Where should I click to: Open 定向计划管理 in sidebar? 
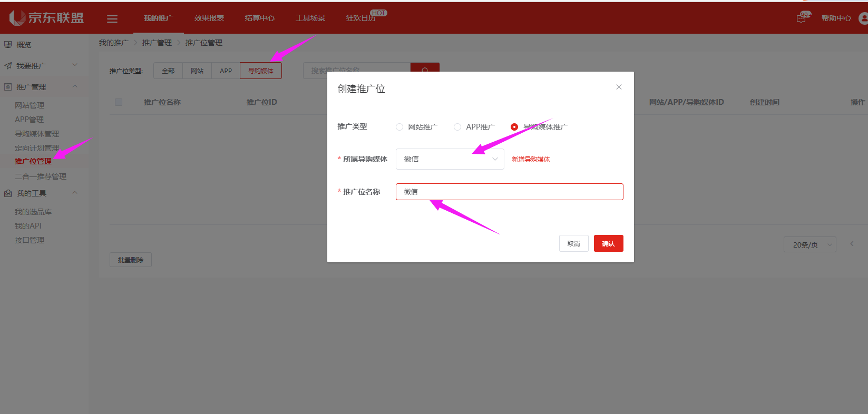(37, 148)
